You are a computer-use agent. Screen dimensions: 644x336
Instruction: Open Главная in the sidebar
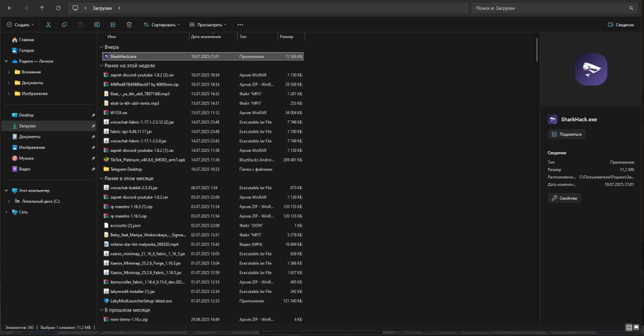point(26,40)
